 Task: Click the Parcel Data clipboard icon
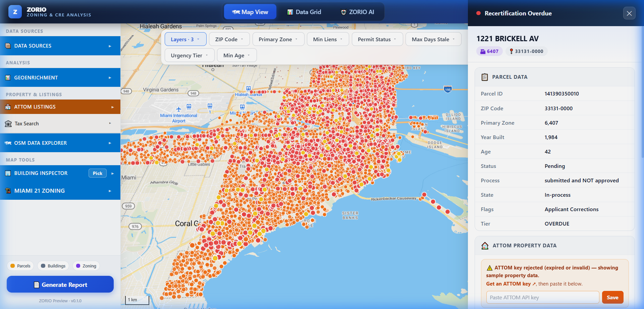tap(485, 77)
